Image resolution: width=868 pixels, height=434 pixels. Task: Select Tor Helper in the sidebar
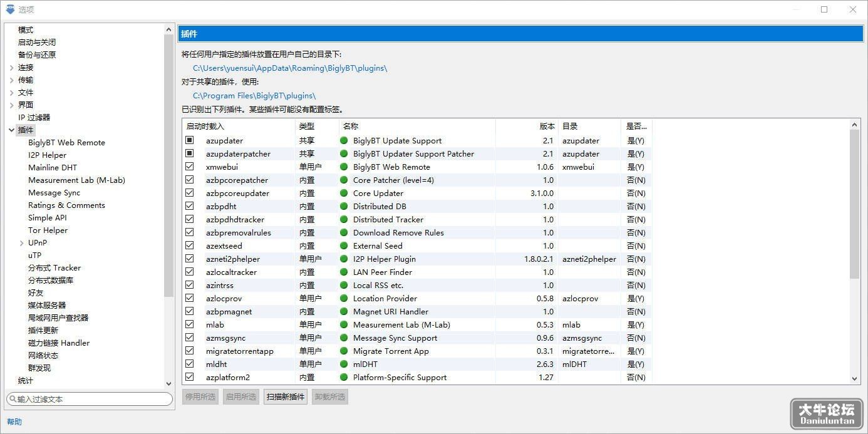pos(48,230)
